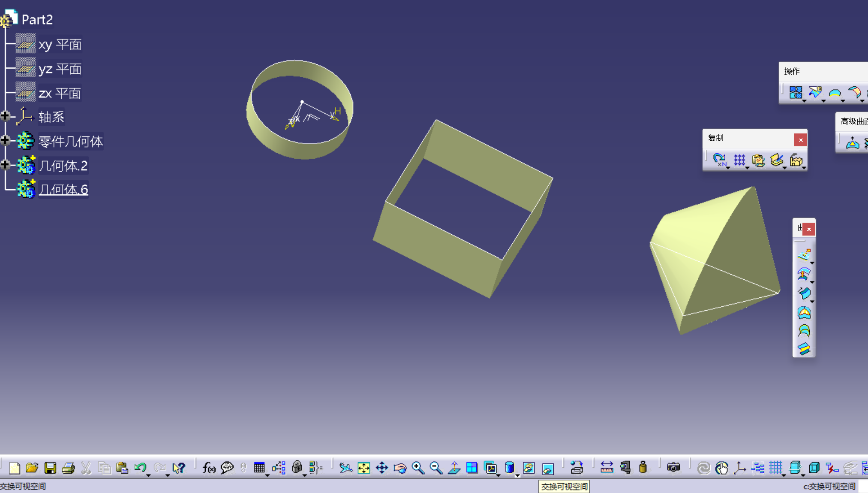Open the Measure Between tool

point(607,468)
